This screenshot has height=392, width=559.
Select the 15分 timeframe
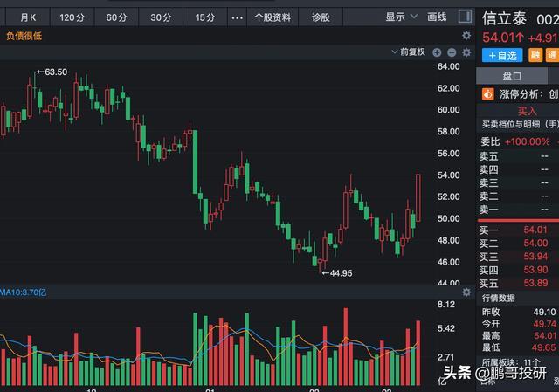click(204, 17)
